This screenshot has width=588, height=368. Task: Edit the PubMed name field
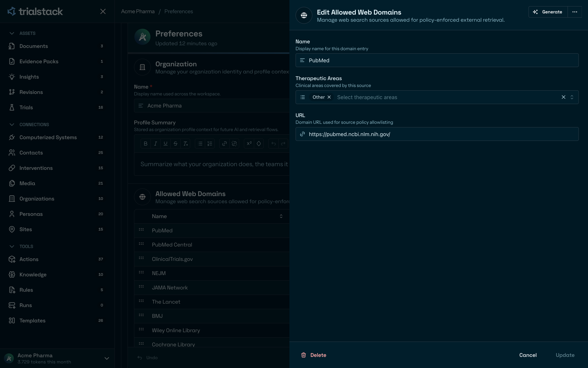(437, 60)
